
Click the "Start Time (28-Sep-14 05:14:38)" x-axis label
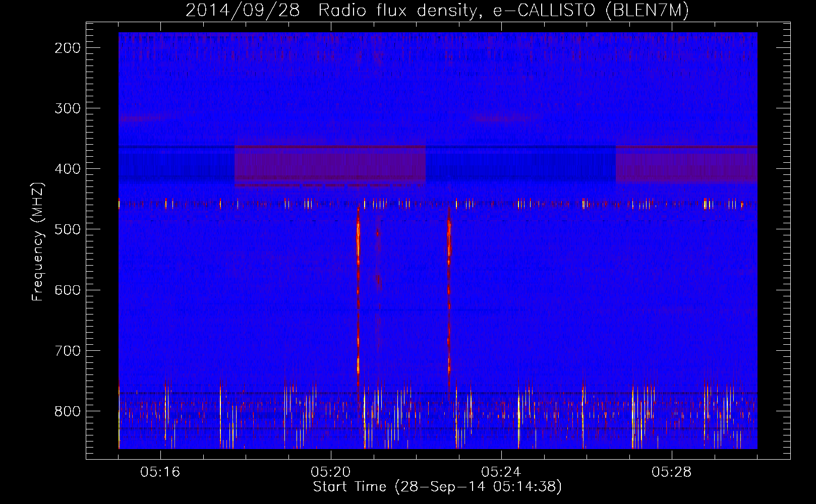point(437,487)
